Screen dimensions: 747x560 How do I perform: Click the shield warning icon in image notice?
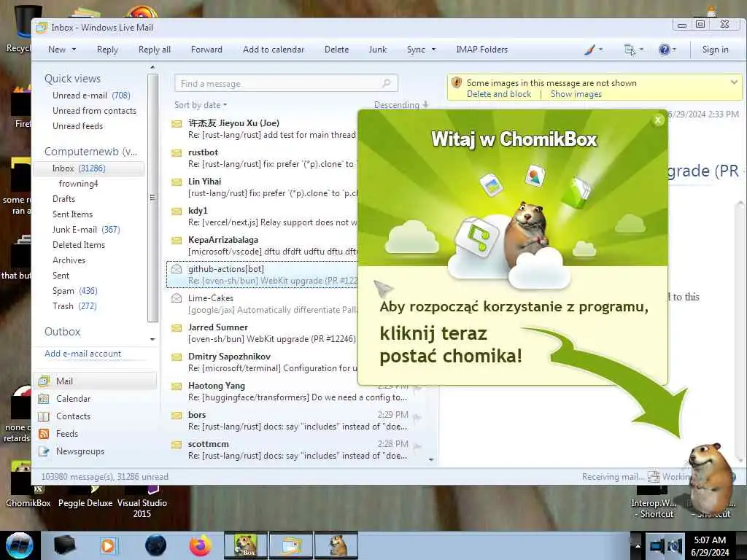click(457, 83)
